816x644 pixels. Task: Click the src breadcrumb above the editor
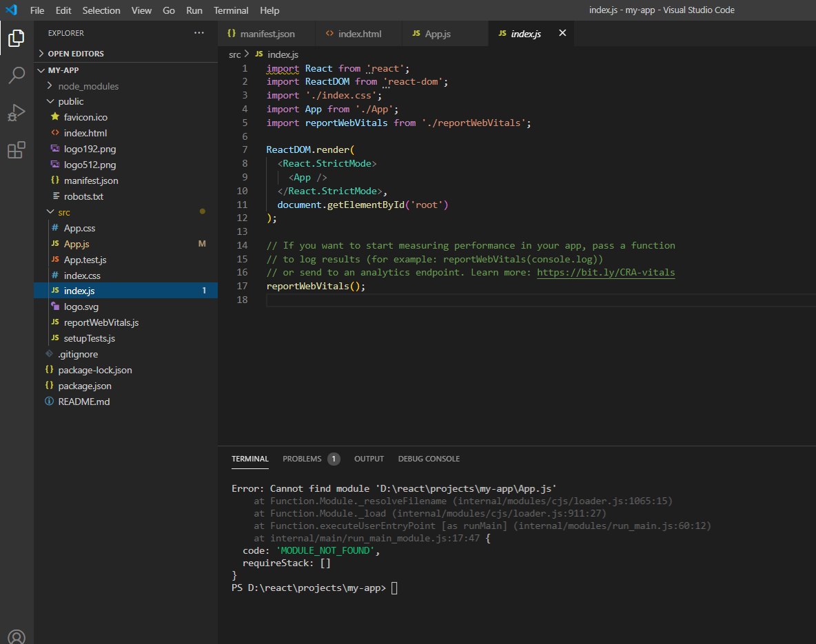[x=235, y=54]
